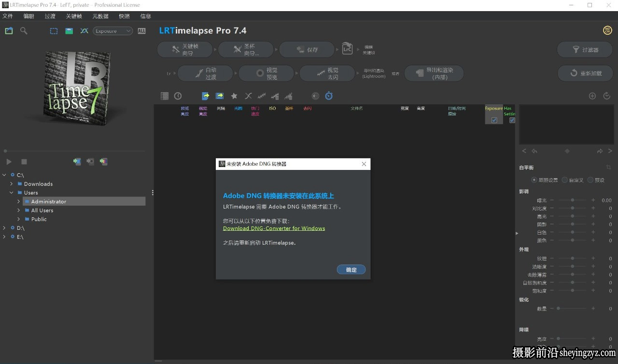Click the grey round eye icon
The image size is (618, 364).
pyautogui.click(x=315, y=96)
